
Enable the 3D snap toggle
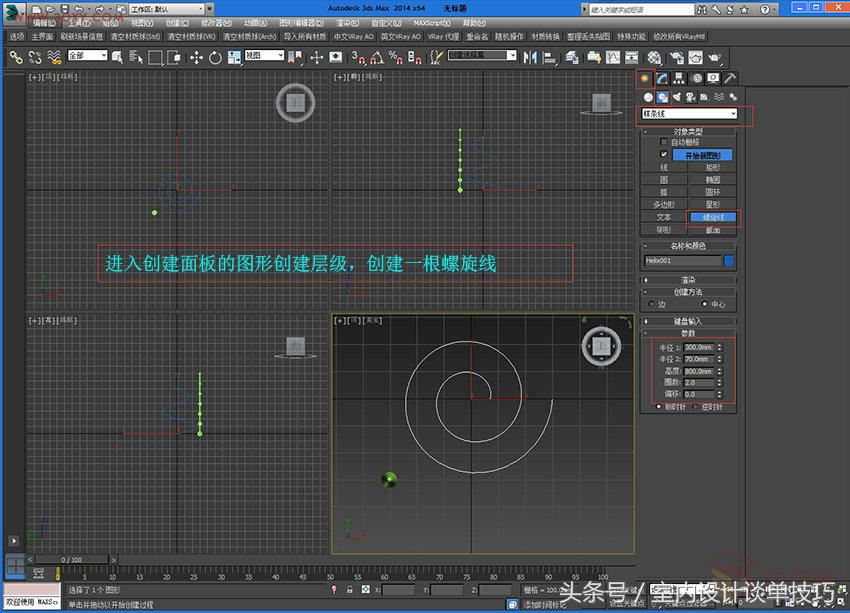[x=357, y=57]
